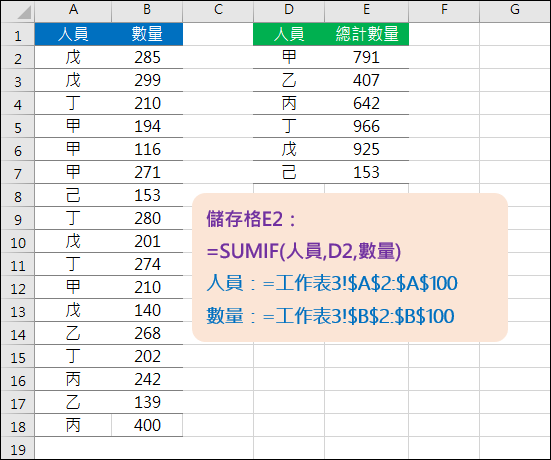Select column E header
551x460 pixels.
click(367, 11)
